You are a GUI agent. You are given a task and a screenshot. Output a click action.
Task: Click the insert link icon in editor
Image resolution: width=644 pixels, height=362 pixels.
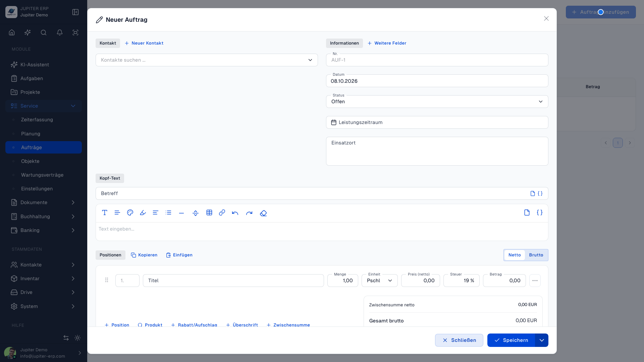pyautogui.click(x=222, y=213)
